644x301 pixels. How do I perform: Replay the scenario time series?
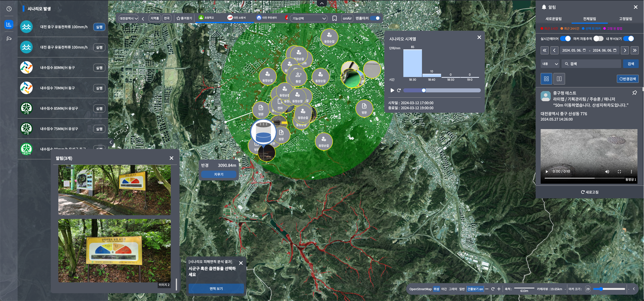(x=399, y=90)
